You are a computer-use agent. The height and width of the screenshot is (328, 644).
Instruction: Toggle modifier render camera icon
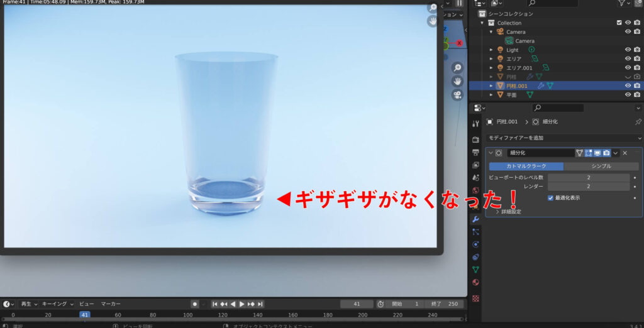click(x=606, y=153)
